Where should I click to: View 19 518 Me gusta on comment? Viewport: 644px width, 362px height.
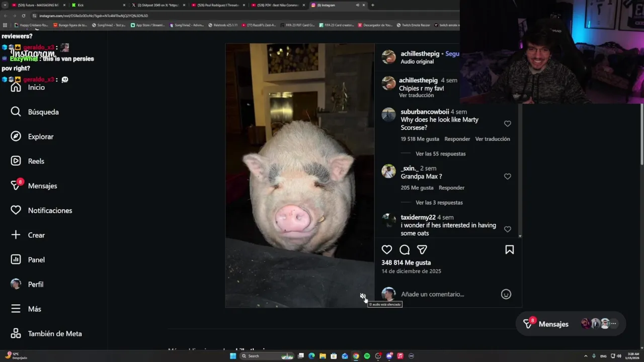pyautogui.click(x=420, y=139)
